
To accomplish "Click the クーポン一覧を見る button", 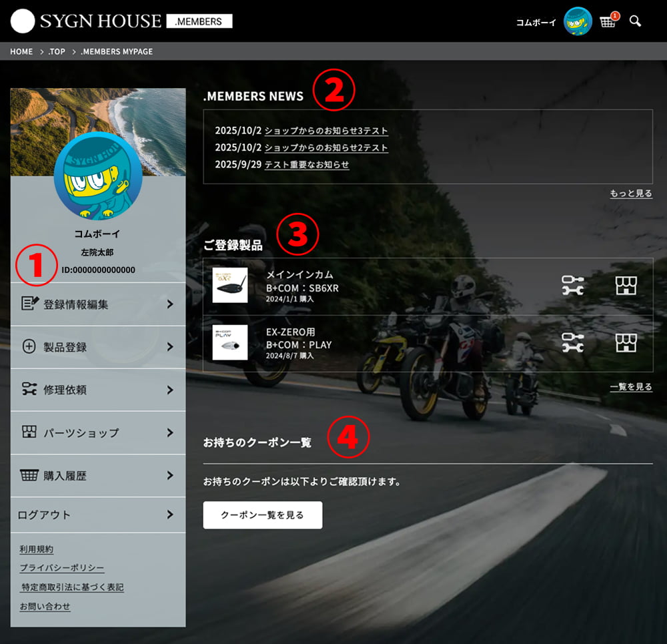I will [262, 515].
